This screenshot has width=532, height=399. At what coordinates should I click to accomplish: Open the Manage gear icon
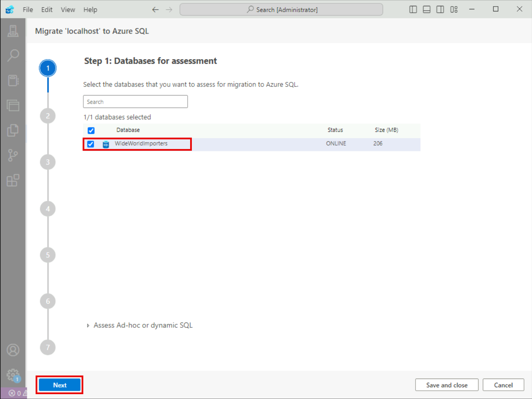click(13, 375)
